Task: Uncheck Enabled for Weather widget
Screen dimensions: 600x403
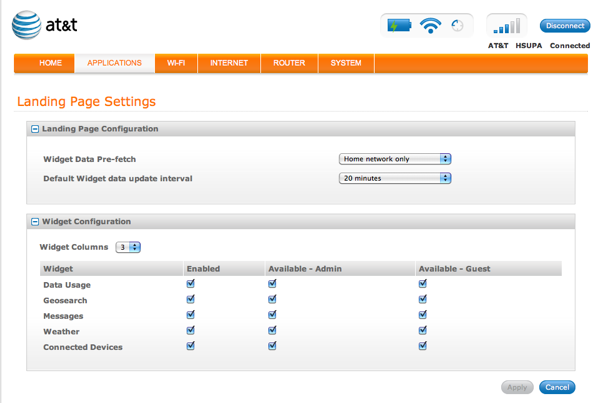Action: [191, 330]
